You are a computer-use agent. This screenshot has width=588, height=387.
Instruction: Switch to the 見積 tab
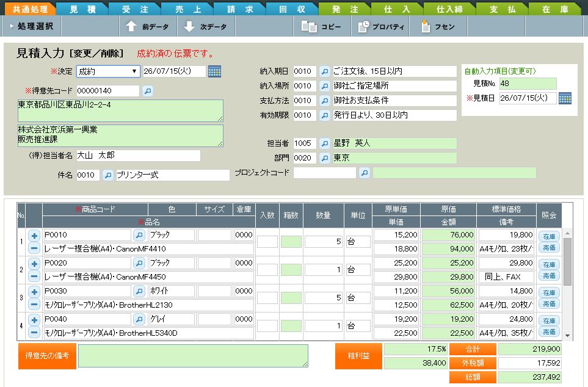pos(82,9)
